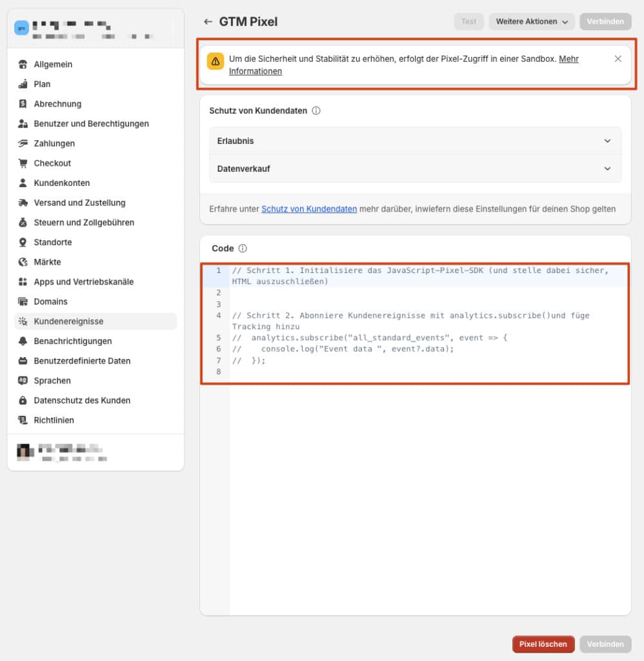Click the Plan chart icon
The width and height of the screenshot is (644, 661).
(23, 85)
